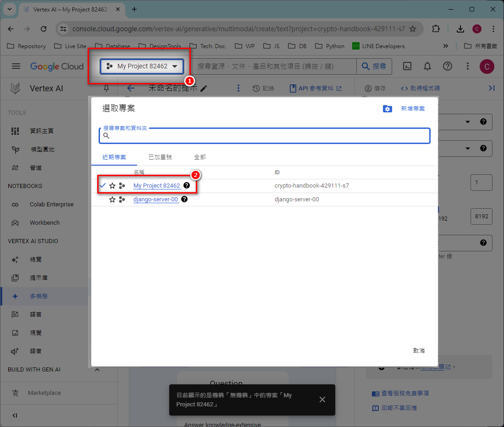Select the django-server-00 project link
504x427 pixels.
click(x=156, y=200)
